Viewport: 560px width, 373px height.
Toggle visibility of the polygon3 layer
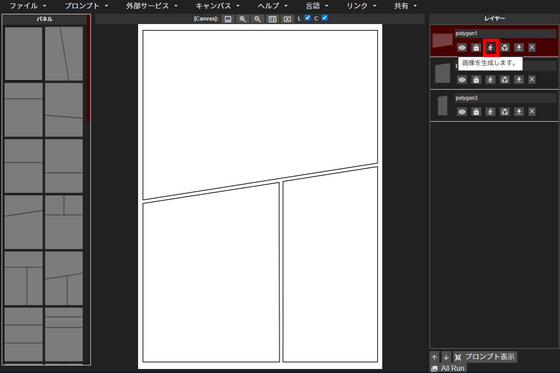point(462,112)
